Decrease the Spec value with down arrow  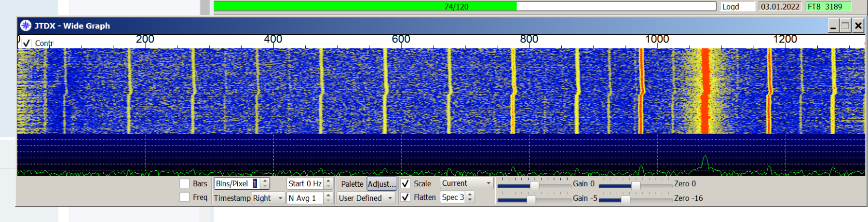[470, 200]
